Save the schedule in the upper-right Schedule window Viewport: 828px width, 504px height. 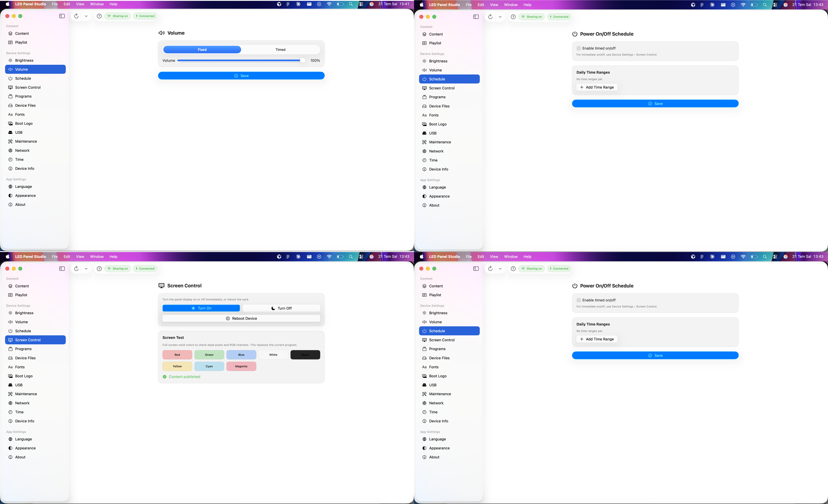point(655,103)
